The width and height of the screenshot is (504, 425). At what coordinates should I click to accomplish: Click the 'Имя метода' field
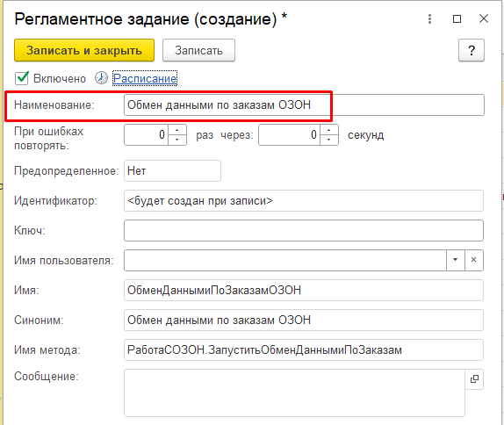tap(304, 349)
